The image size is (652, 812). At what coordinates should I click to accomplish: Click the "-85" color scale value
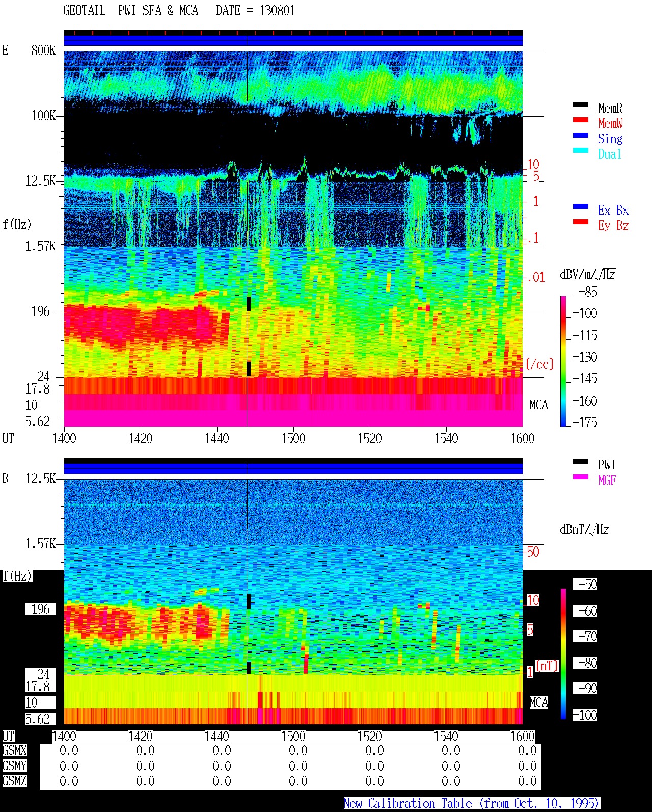[588, 292]
